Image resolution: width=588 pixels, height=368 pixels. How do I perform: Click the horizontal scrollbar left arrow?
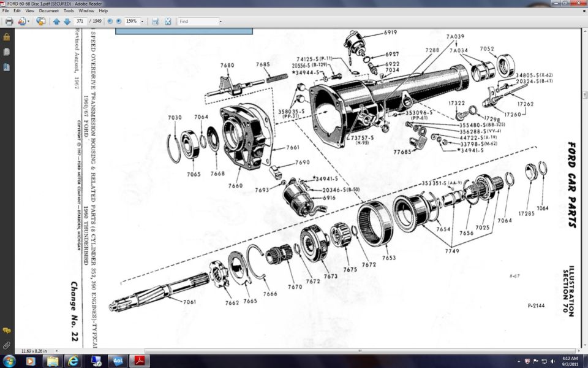56,351
